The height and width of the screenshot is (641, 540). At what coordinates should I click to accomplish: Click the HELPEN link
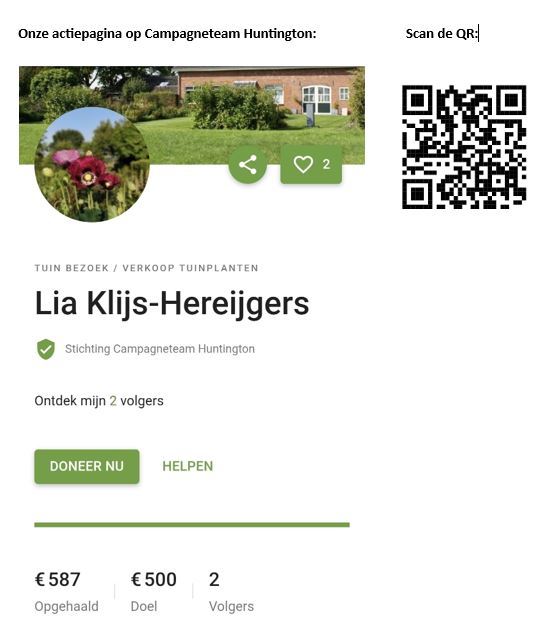[x=188, y=466]
